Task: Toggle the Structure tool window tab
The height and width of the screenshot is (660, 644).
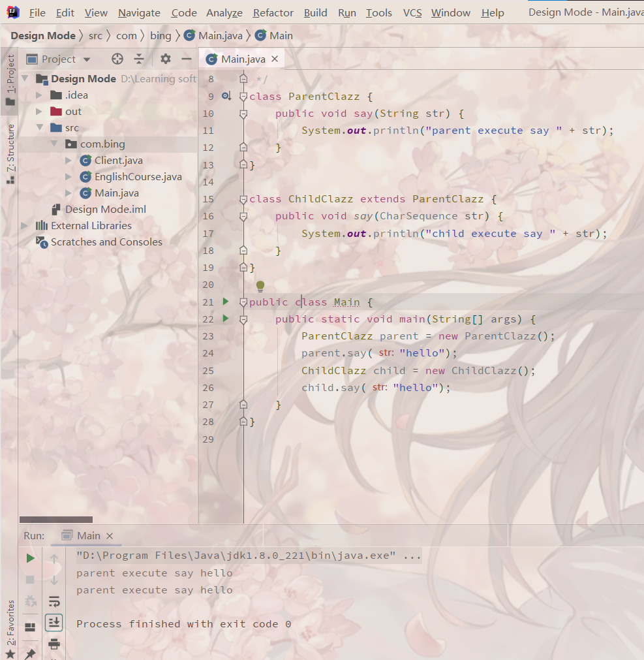Action: point(10,154)
